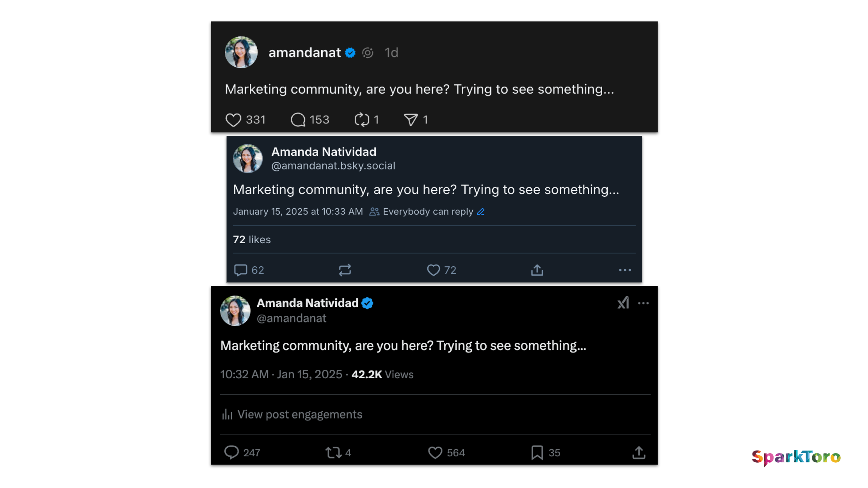Share the Bluesky post using upload icon

537,270
